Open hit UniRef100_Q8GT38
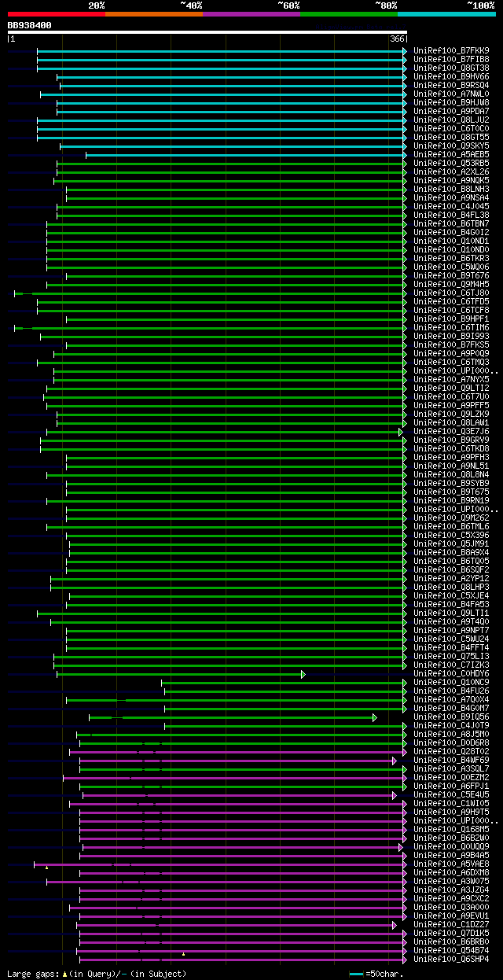Screen dimensions: 503x980 [x=451, y=68]
